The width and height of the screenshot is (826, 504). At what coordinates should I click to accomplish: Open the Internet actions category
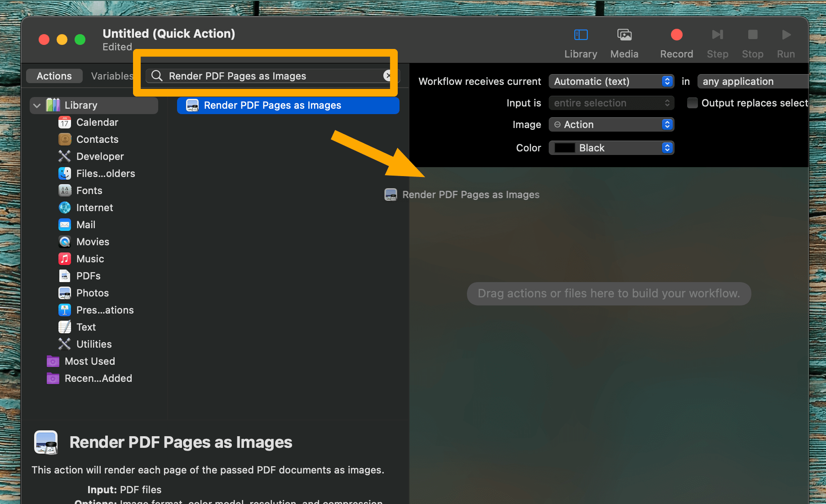pos(94,208)
